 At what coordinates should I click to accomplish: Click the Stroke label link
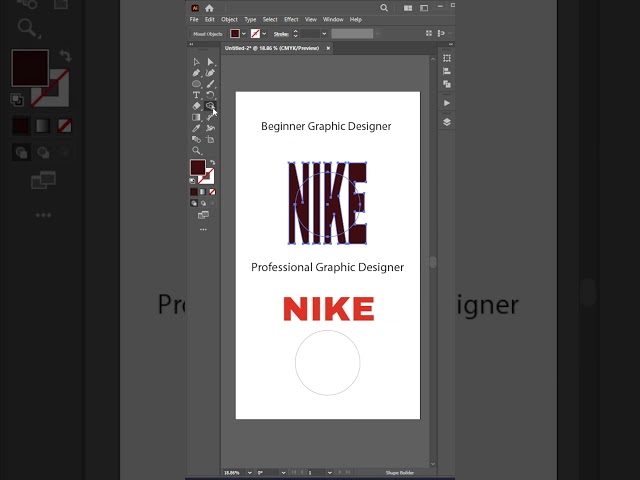[281, 34]
